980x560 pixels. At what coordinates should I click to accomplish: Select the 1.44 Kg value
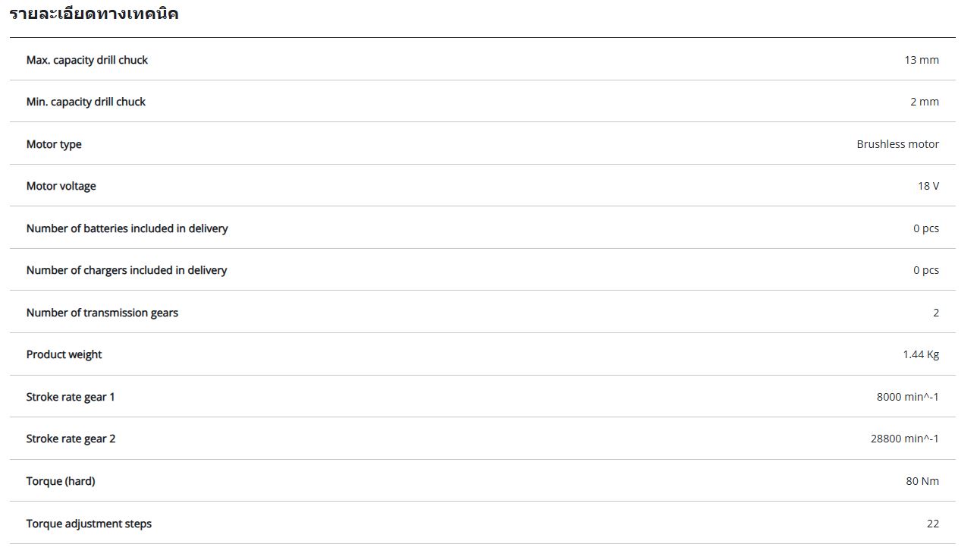point(920,354)
